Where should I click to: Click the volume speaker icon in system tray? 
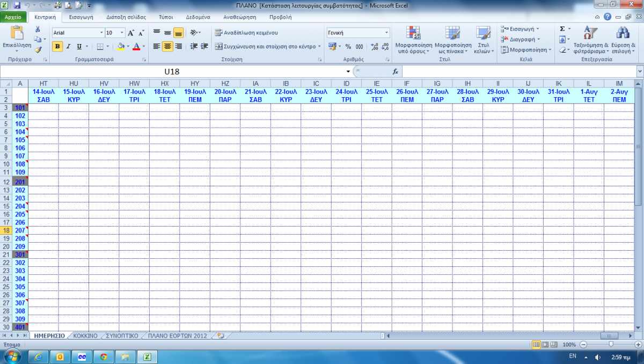(598, 356)
